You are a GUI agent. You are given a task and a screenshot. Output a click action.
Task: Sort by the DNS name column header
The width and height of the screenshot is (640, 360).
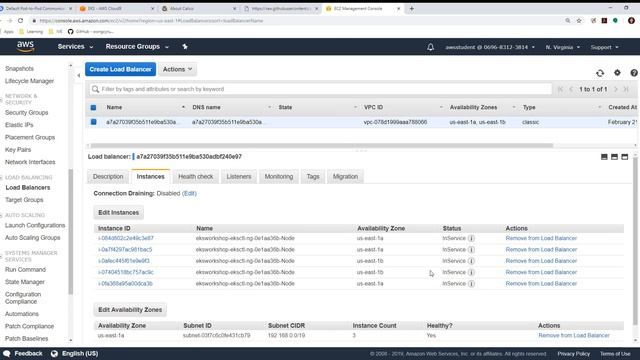coord(206,107)
